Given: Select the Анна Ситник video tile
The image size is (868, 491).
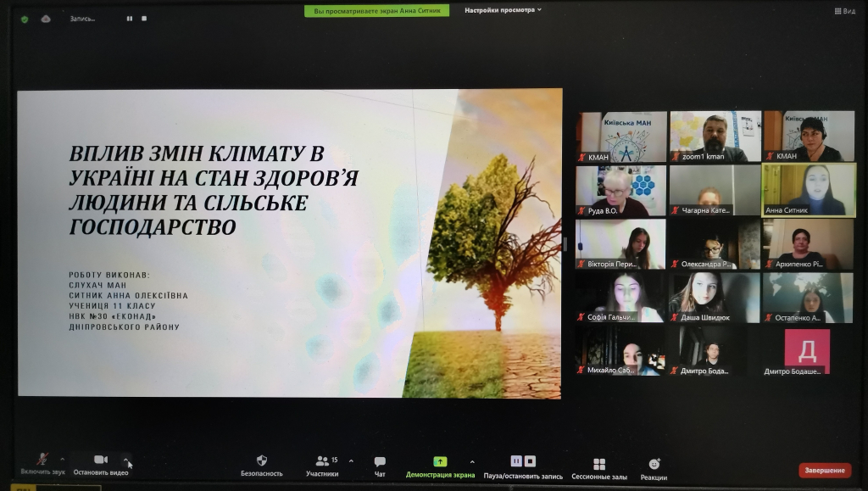Looking at the screenshot, I should pos(808,190).
